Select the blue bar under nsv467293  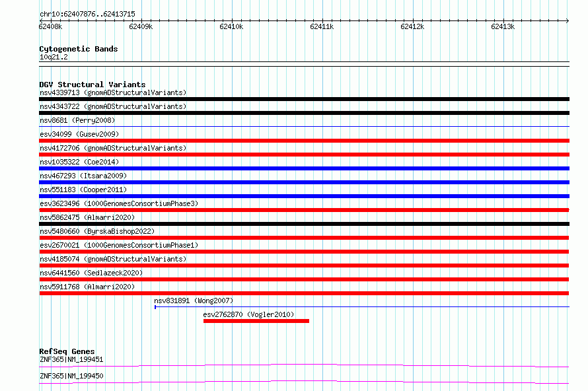304,182
